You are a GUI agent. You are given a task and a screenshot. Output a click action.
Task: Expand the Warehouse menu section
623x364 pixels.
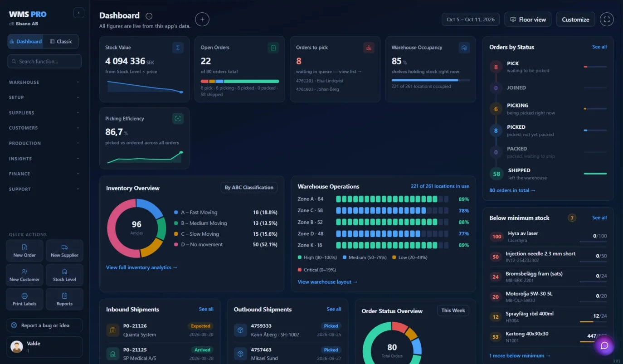44,83
